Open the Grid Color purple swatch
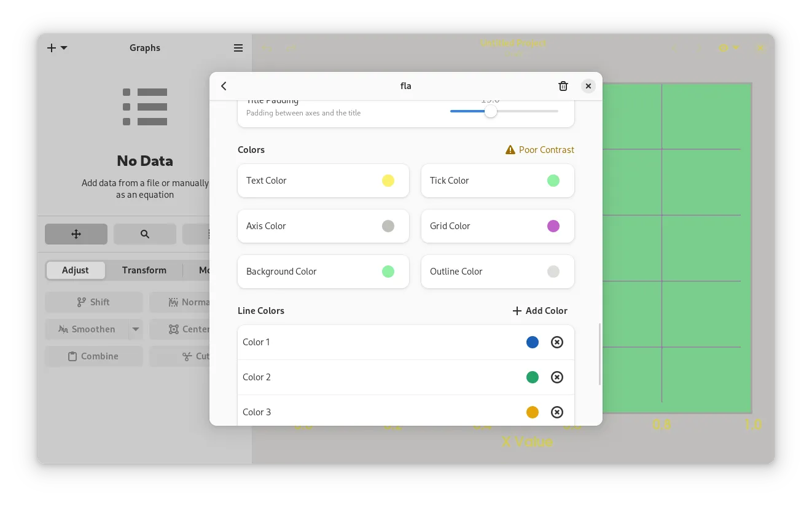The image size is (812, 505). [553, 226]
